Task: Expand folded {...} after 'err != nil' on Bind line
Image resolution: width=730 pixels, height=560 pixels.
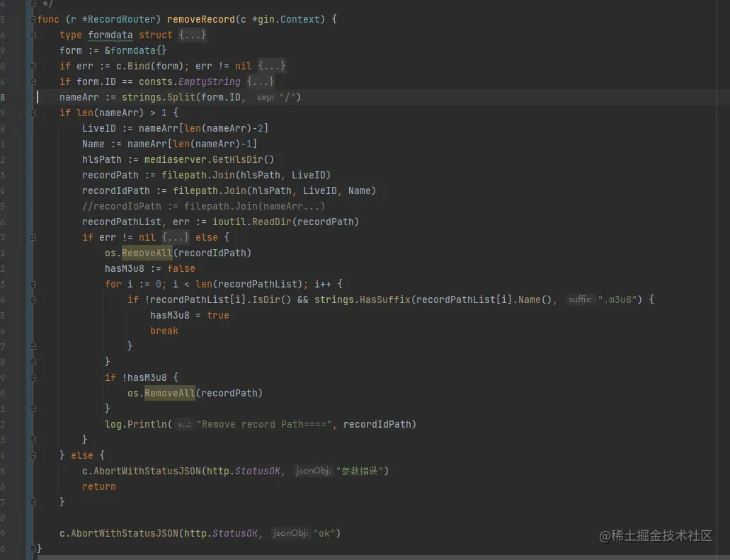Action: click(x=272, y=66)
